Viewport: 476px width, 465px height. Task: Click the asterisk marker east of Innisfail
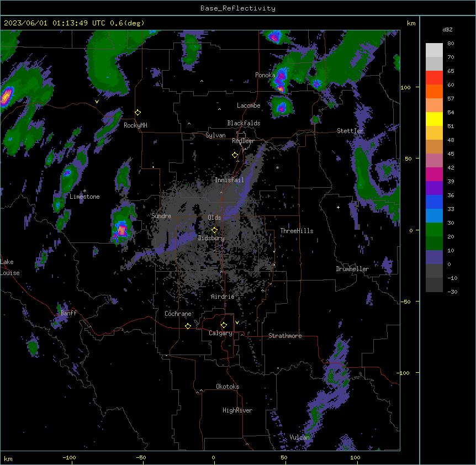(277, 167)
